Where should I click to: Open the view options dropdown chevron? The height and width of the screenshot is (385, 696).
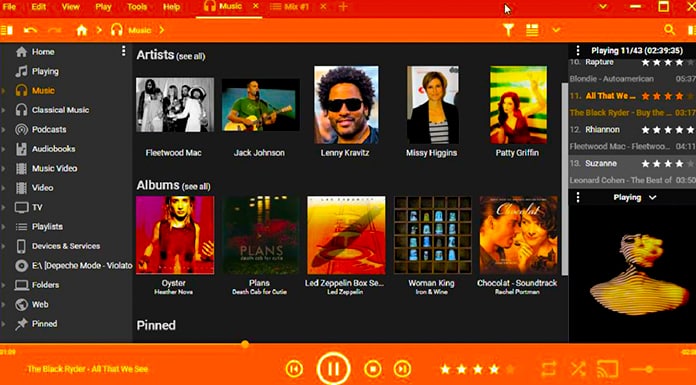(556, 30)
